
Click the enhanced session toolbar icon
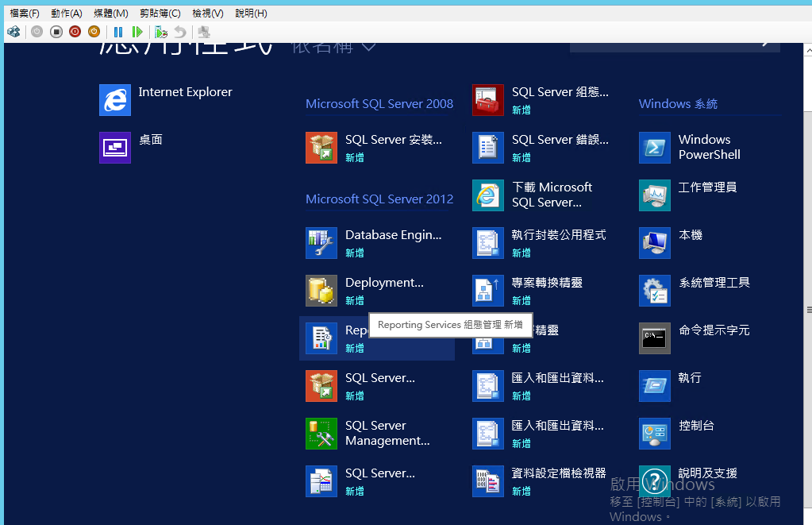[204, 32]
